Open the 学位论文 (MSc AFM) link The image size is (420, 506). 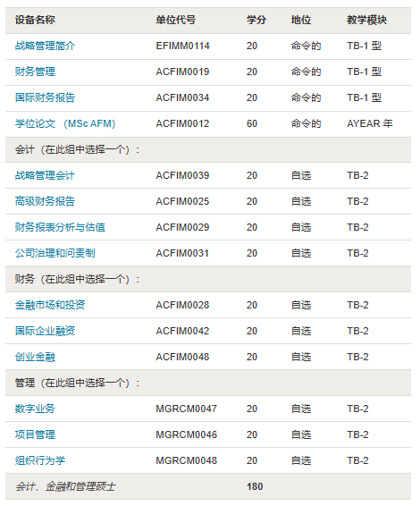tap(65, 123)
